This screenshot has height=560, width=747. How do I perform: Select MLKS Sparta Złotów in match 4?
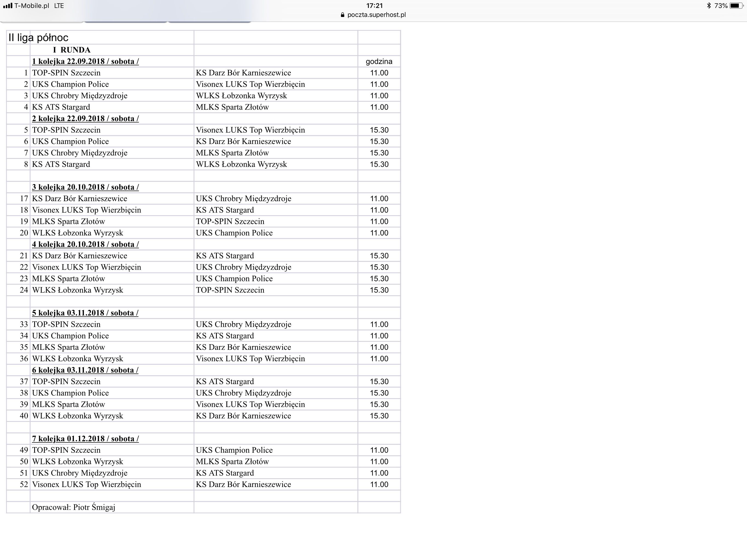click(232, 107)
